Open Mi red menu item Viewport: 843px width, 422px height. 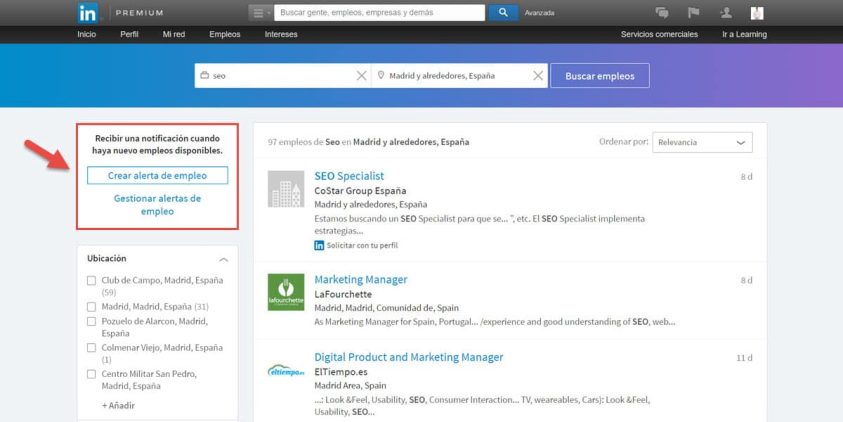point(174,34)
